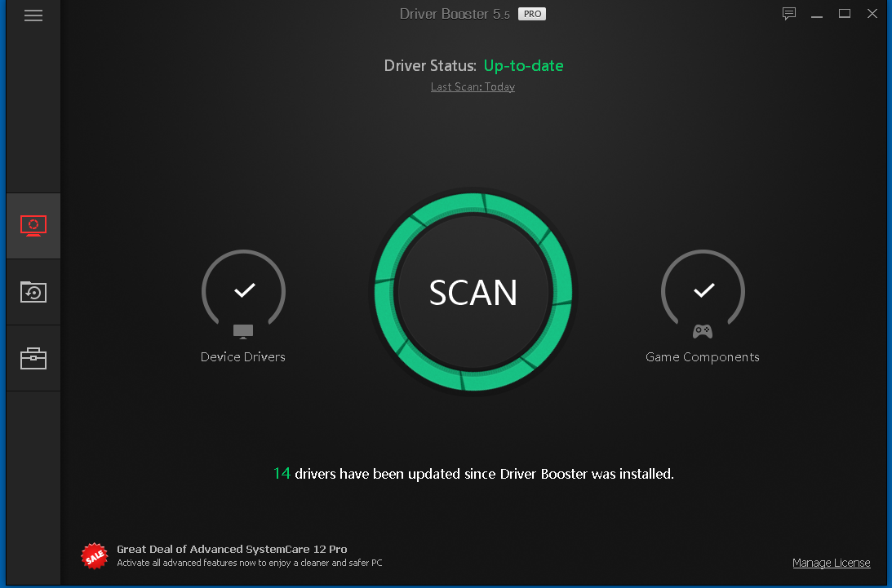The image size is (892, 588).
Task: Open the Device Drivers checkmark gauge
Action: click(x=243, y=290)
